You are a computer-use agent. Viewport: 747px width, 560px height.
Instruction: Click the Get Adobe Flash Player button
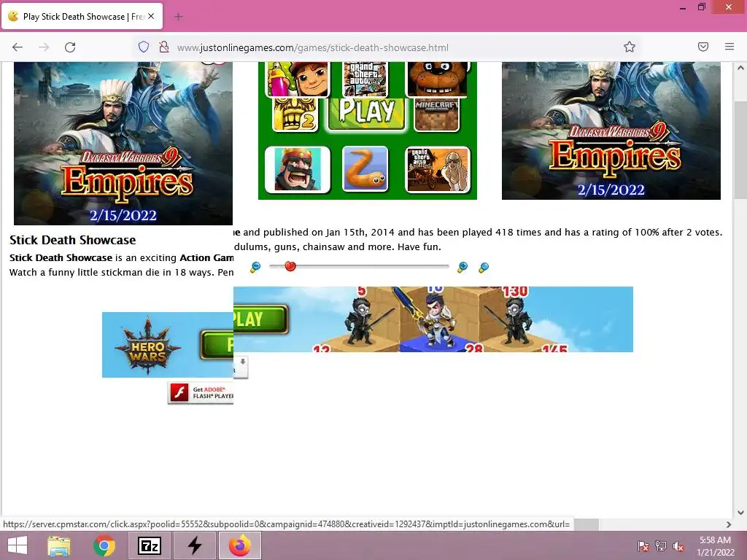pyautogui.click(x=201, y=393)
